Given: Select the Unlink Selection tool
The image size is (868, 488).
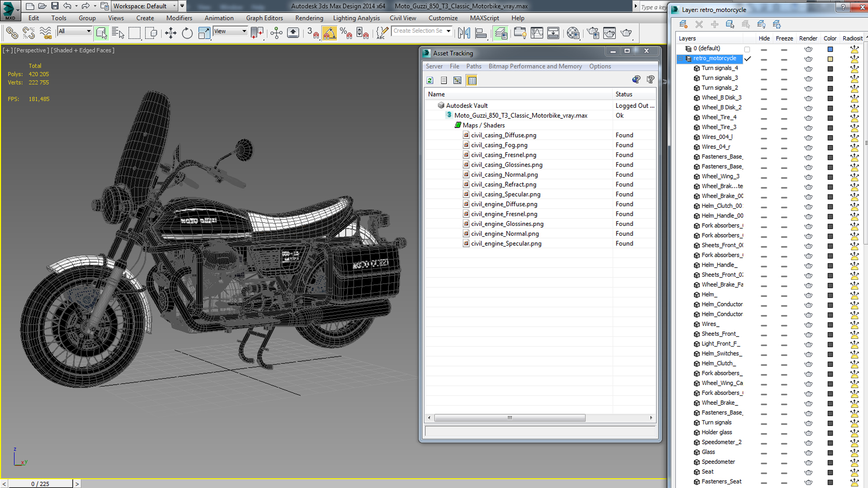Looking at the screenshot, I should [x=29, y=33].
